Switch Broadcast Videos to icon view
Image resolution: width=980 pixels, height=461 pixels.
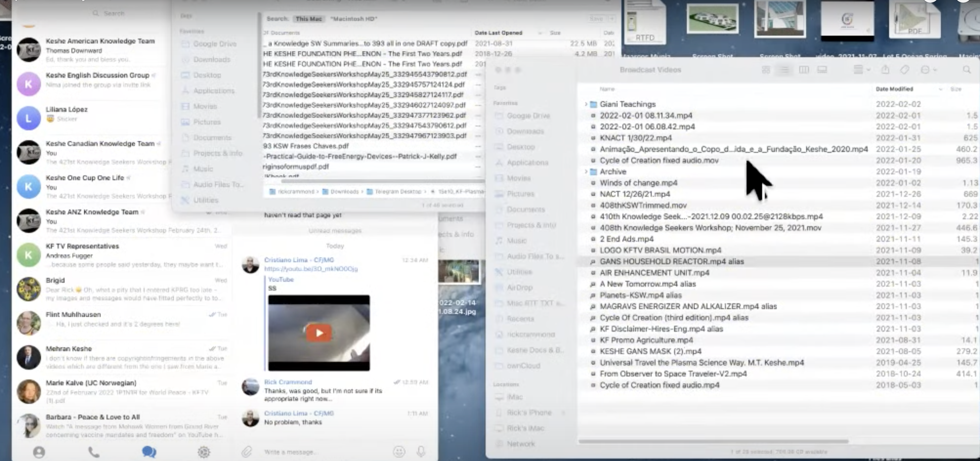[766, 70]
